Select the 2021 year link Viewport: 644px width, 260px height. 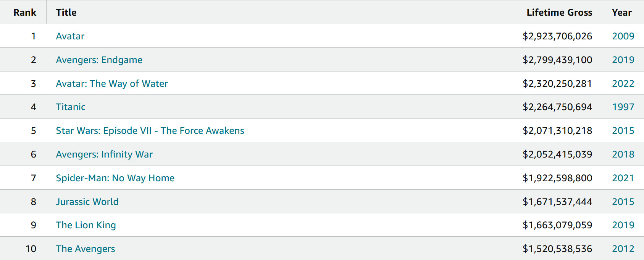point(623,178)
